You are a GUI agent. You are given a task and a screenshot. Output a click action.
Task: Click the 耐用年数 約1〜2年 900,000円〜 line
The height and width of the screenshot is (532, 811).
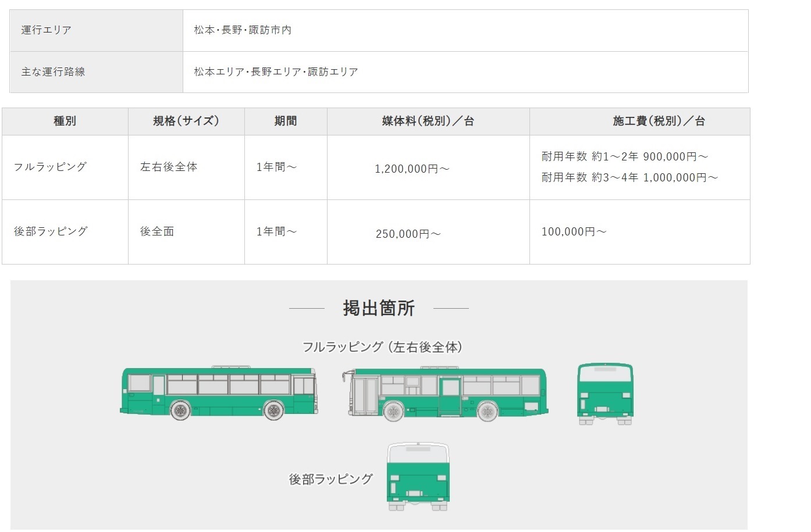coord(624,156)
